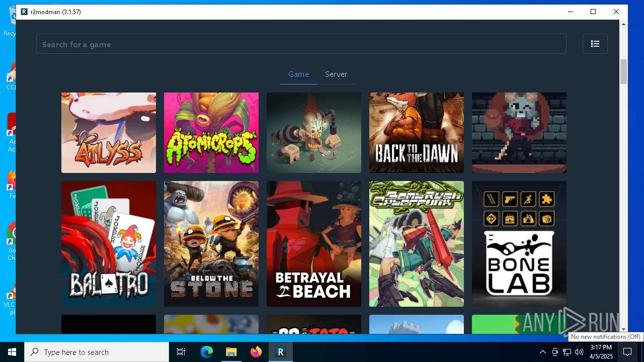This screenshot has height=362, width=644.
Task: Choose the Balatro game card
Action: [x=109, y=244]
